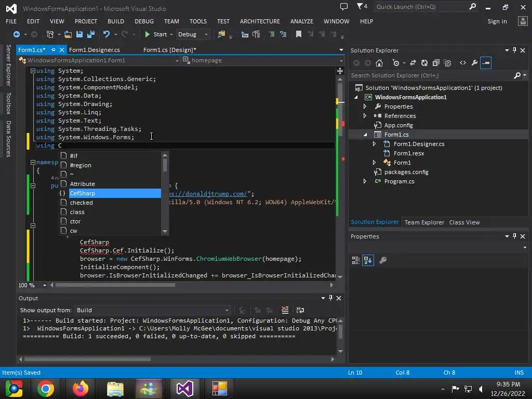Viewport: 532px width, 399px height.
Task: Save Form1.cs with the floppy icon
Action: 79,34
